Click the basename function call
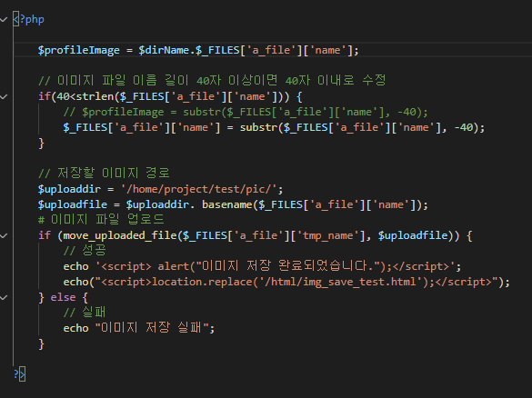 pyautogui.click(x=227, y=204)
